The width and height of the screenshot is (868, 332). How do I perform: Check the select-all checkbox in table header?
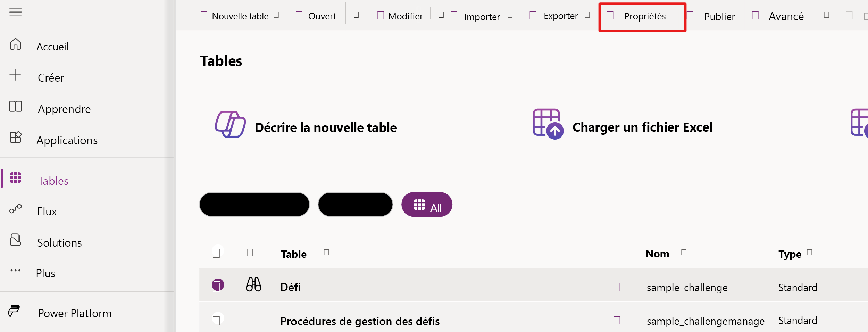(217, 254)
